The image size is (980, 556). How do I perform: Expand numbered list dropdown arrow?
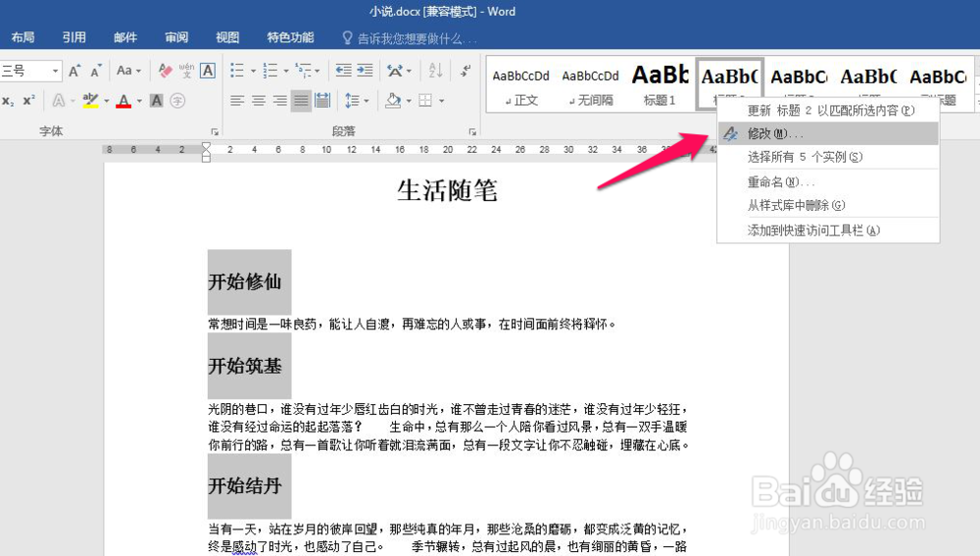(x=285, y=71)
